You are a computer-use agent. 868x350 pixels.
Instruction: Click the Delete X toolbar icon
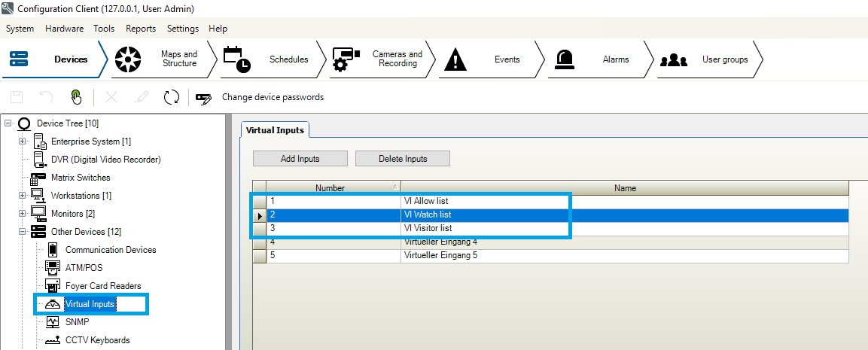click(111, 97)
